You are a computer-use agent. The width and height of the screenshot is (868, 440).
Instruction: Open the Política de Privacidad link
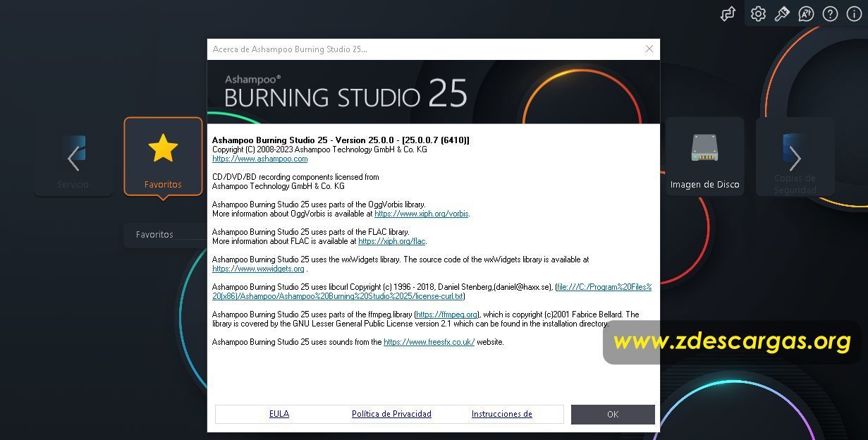point(391,414)
